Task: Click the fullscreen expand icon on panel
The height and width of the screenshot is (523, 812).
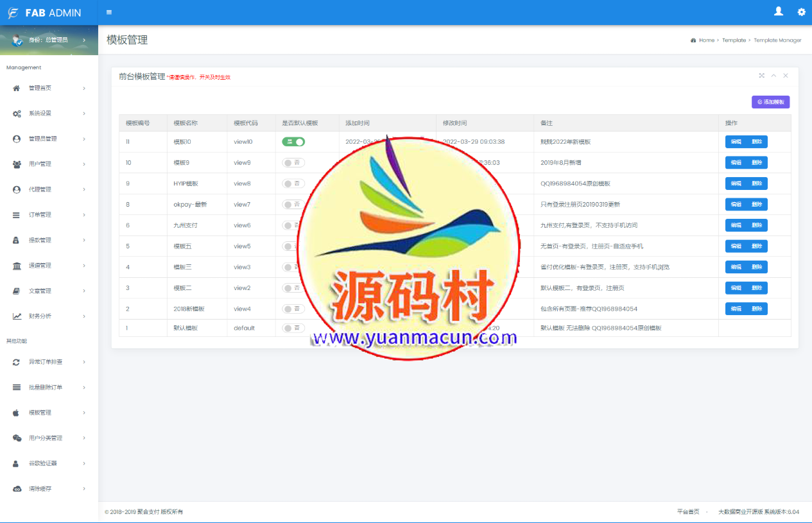Action: coord(762,76)
